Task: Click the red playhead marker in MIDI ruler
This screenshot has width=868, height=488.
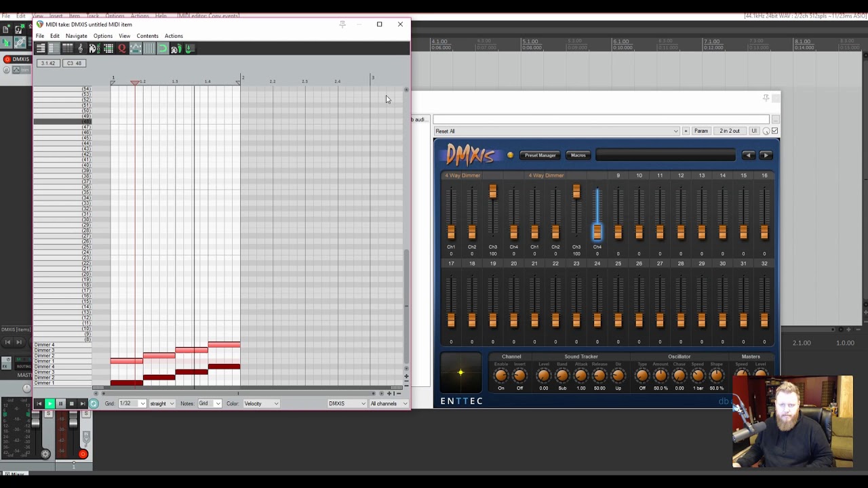Action: pos(135,82)
